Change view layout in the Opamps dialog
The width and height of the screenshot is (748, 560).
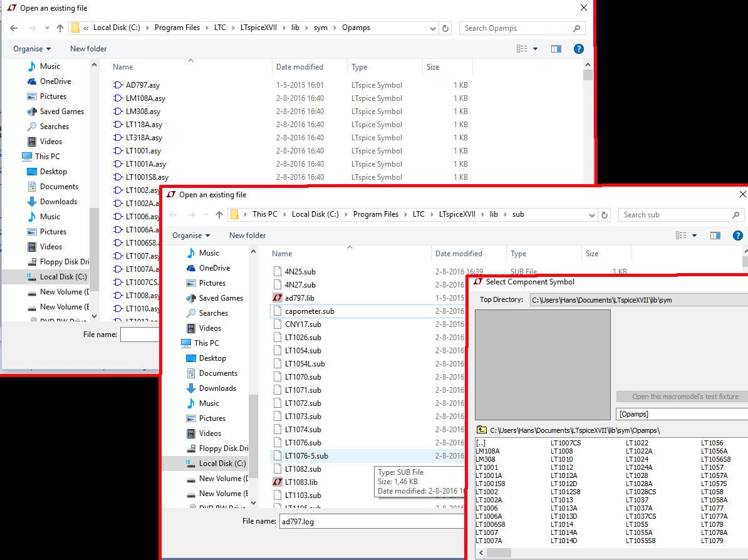(522, 49)
